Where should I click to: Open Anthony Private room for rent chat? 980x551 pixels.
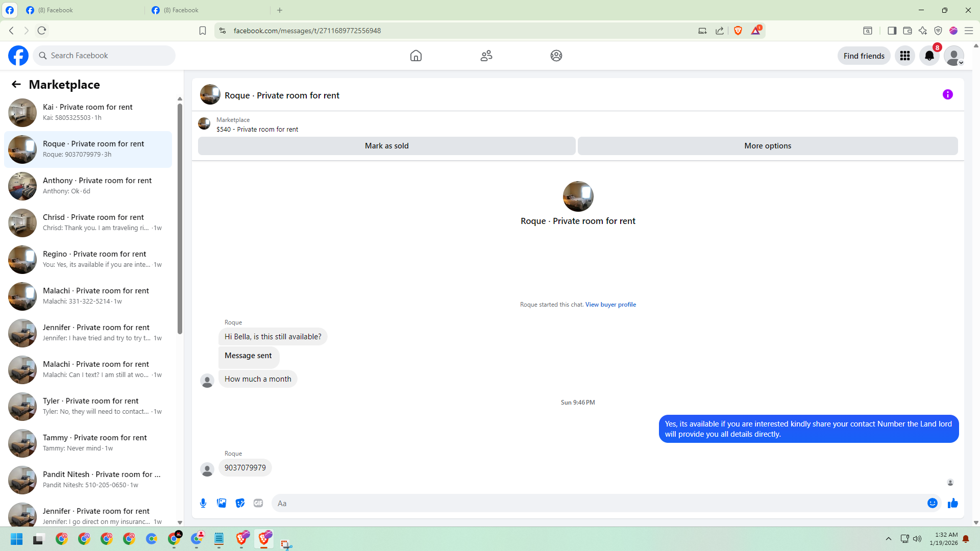[88, 186]
